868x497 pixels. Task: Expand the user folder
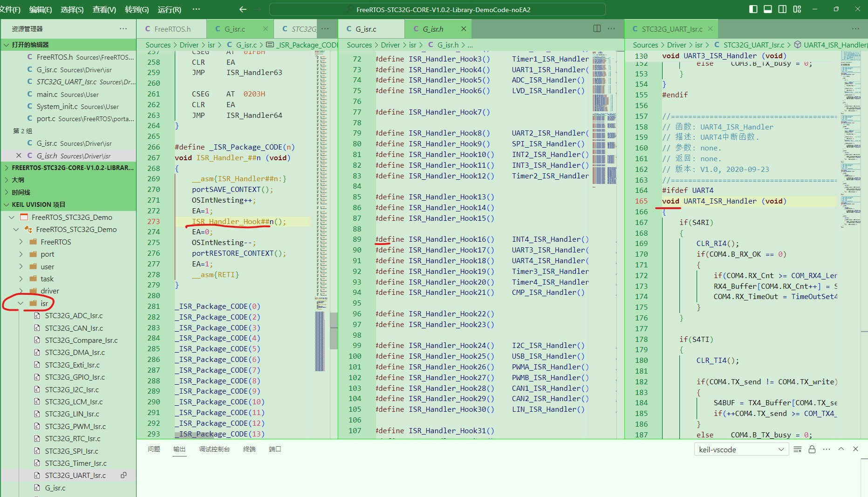point(21,266)
